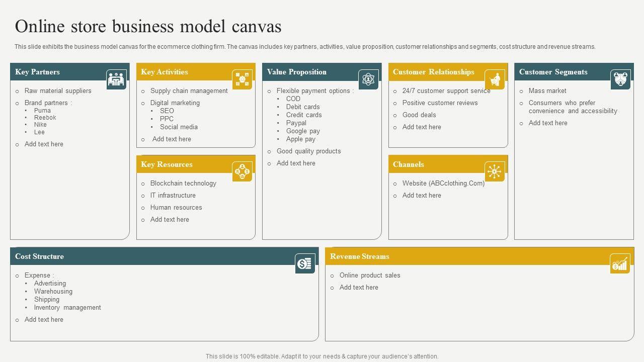Select the Blockchain technology bullet
Viewport: 644px width, 362px height.
coord(183,184)
